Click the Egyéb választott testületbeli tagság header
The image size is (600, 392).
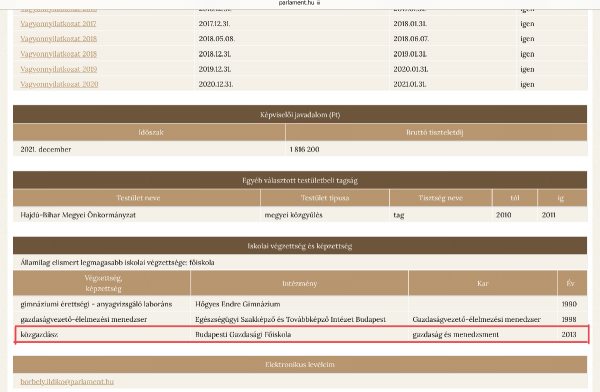pyautogui.click(x=300, y=180)
